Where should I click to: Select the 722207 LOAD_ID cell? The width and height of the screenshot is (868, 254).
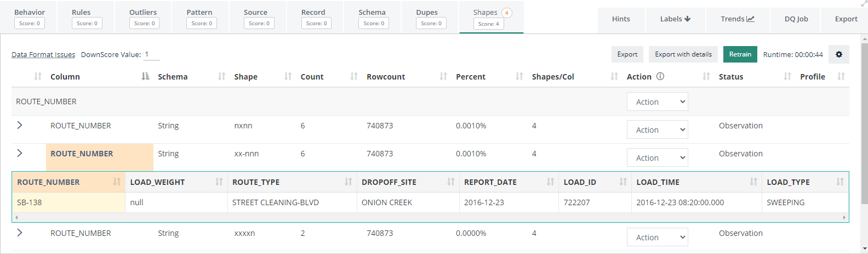click(x=595, y=202)
